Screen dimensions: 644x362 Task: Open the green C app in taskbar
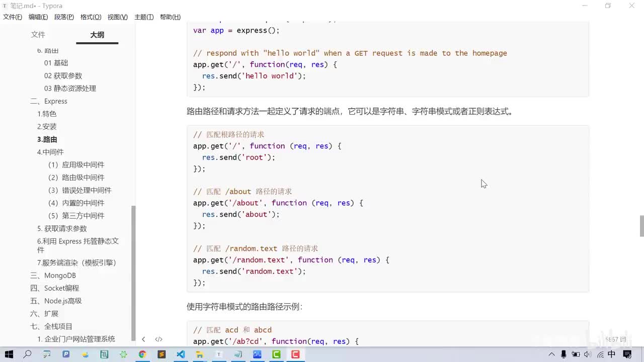coord(276,354)
